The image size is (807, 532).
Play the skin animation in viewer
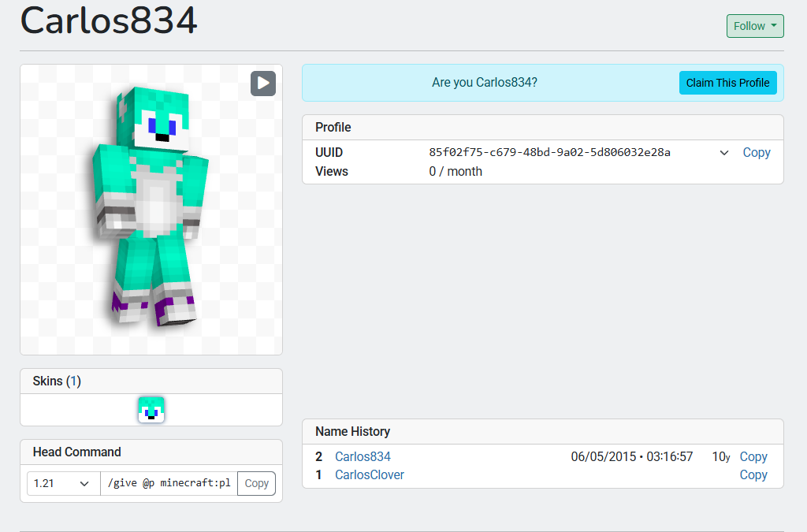click(x=262, y=84)
